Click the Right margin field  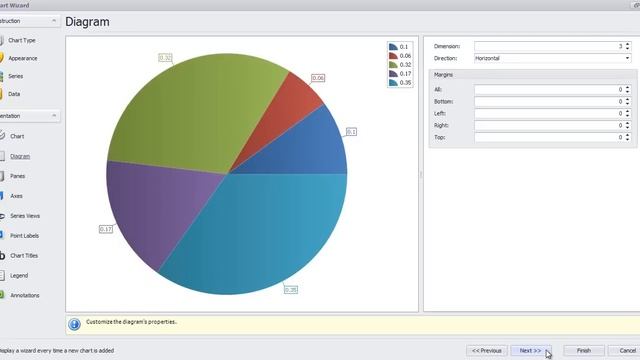click(x=549, y=125)
